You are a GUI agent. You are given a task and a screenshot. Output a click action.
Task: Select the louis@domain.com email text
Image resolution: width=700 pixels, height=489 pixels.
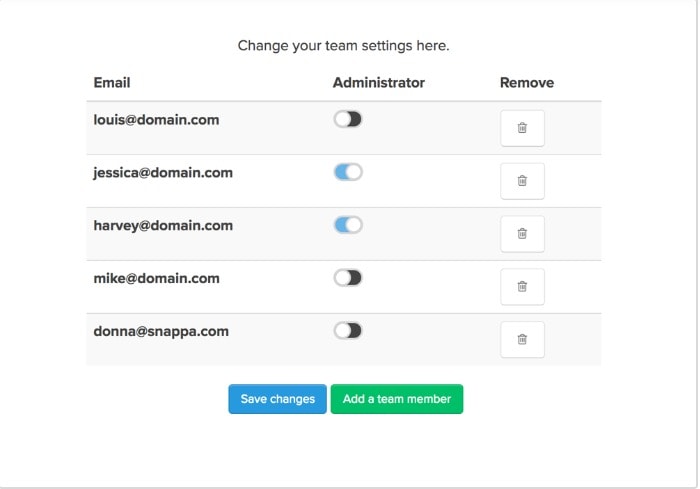[x=156, y=120]
